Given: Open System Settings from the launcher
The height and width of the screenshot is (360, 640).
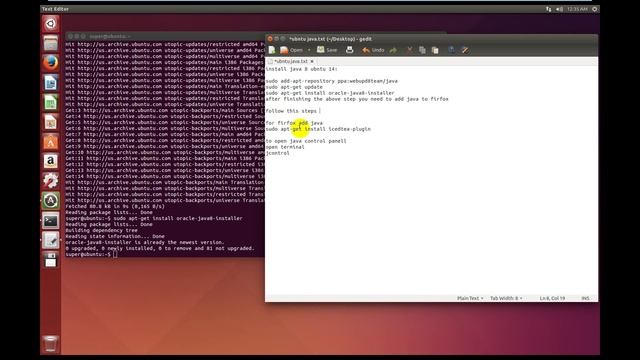Looking at the screenshot, I should pyautogui.click(x=51, y=181).
